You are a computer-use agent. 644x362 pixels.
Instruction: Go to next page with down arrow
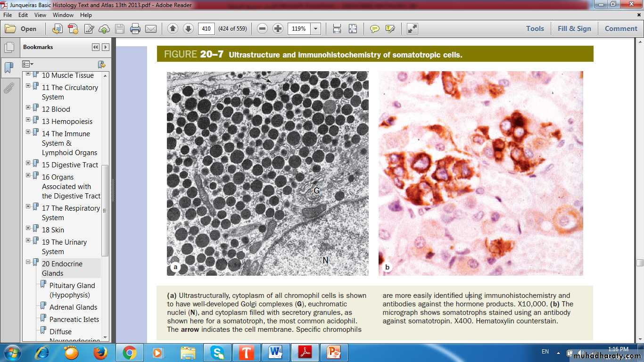click(x=188, y=29)
